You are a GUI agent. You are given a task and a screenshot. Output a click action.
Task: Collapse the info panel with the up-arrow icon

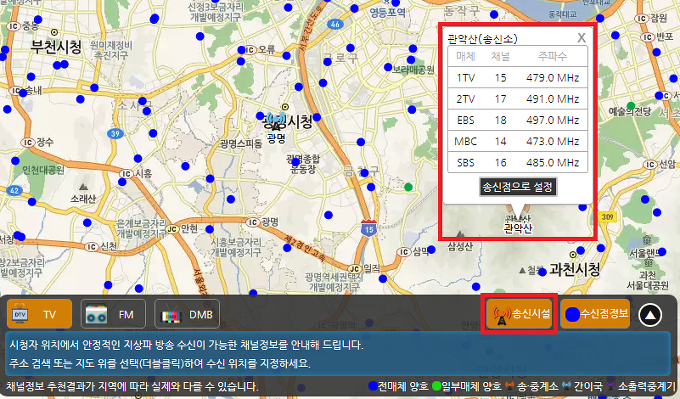point(650,315)
